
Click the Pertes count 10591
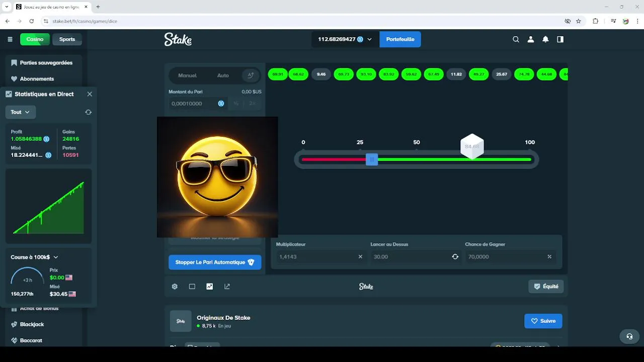coord(70,155)
